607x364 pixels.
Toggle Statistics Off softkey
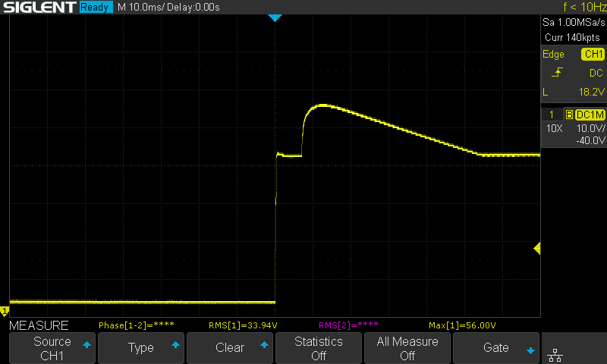pyautogui.click(x=319, y=348)
